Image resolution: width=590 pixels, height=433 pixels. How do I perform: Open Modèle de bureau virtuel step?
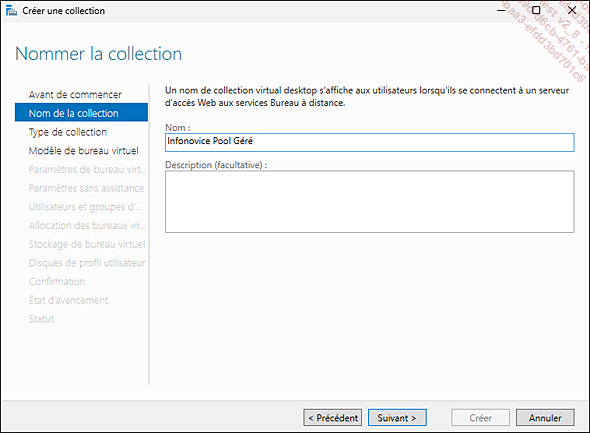84,151
